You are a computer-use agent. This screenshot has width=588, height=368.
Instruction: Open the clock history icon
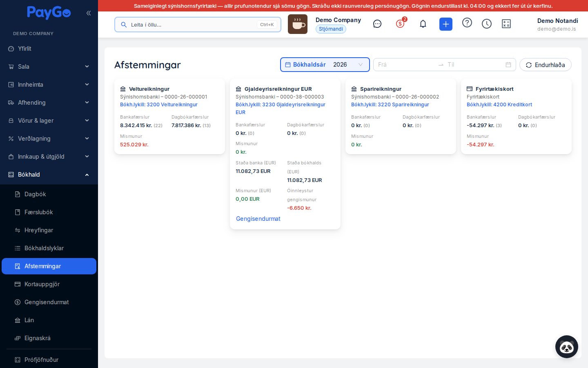coord(487,24)
